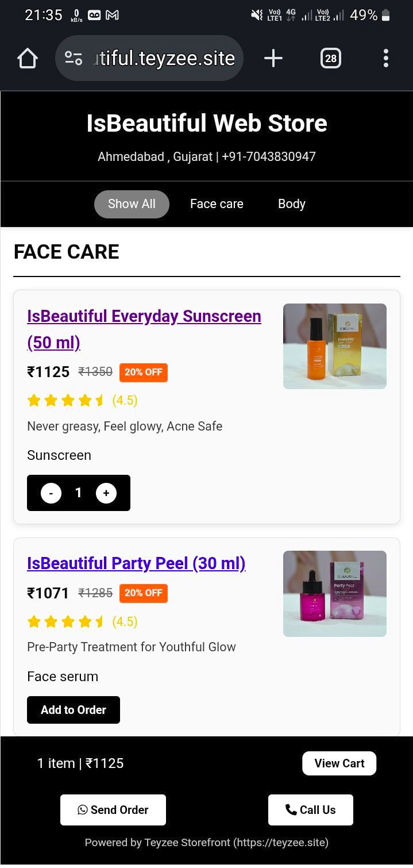Open the tab switcher showing 28 tabs
Image resolution: width=413 pixels, height=868 pixels.
coord(331,58)
